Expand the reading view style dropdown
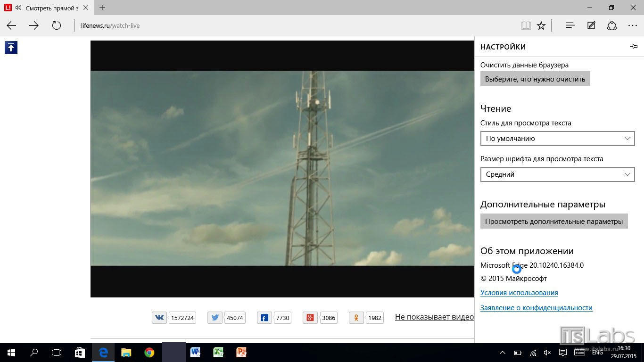The height and width of the screenshot is (362, 644). coord(557,139)
